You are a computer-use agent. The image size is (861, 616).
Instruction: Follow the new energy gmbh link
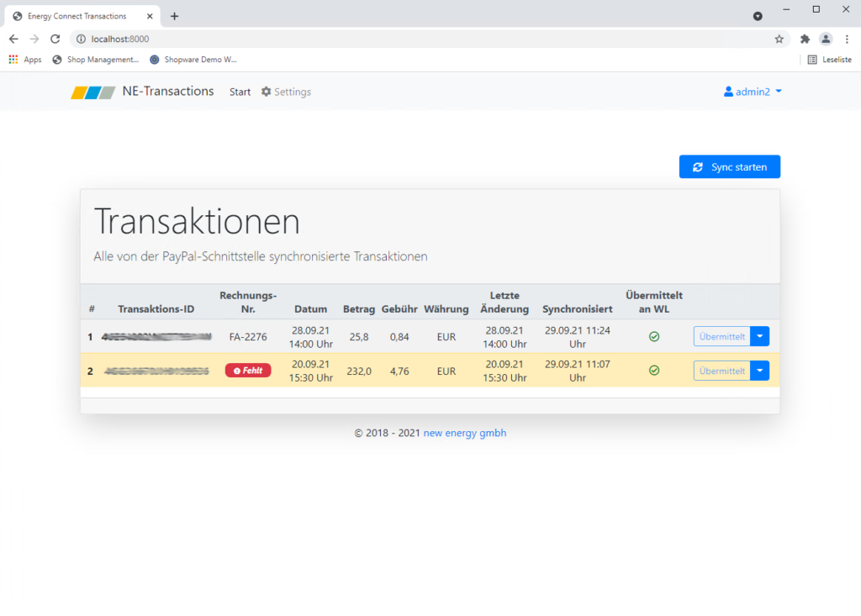[x=464, y=434]
